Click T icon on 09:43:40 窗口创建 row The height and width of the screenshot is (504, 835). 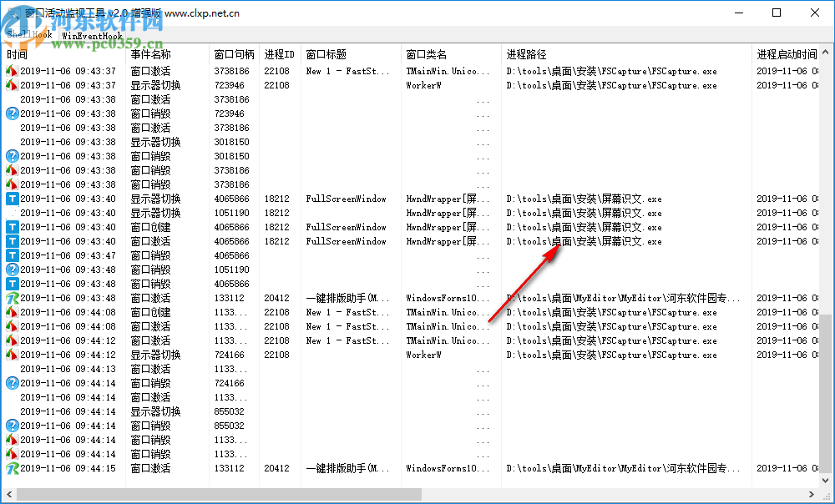[12, 227]
